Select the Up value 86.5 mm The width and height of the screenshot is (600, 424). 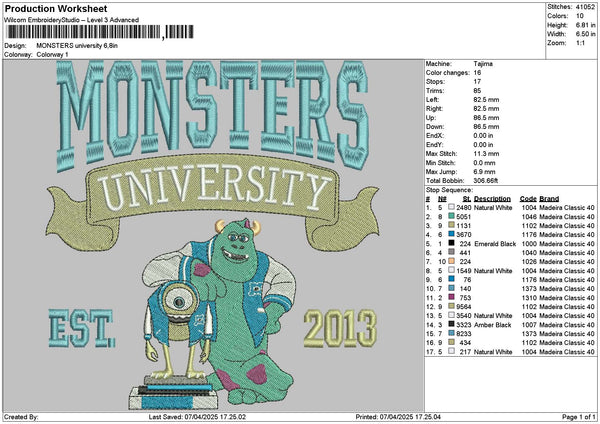[486, 118]
